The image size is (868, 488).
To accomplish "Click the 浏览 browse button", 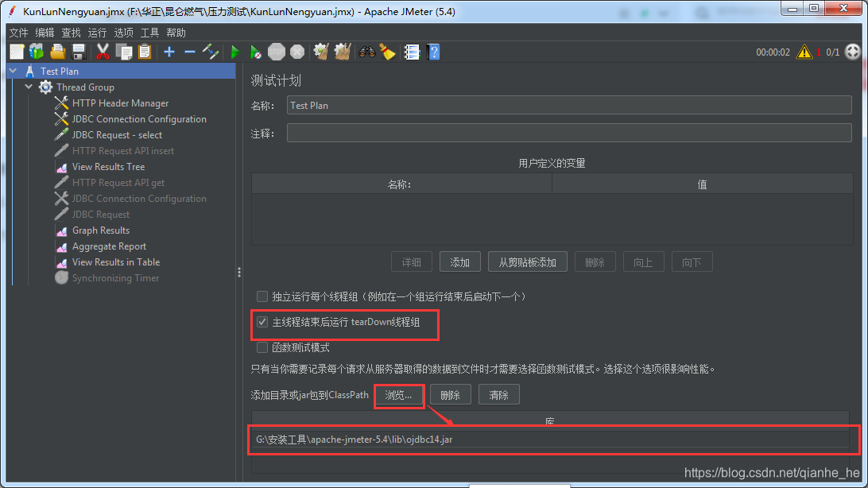I will pos(399,395).
